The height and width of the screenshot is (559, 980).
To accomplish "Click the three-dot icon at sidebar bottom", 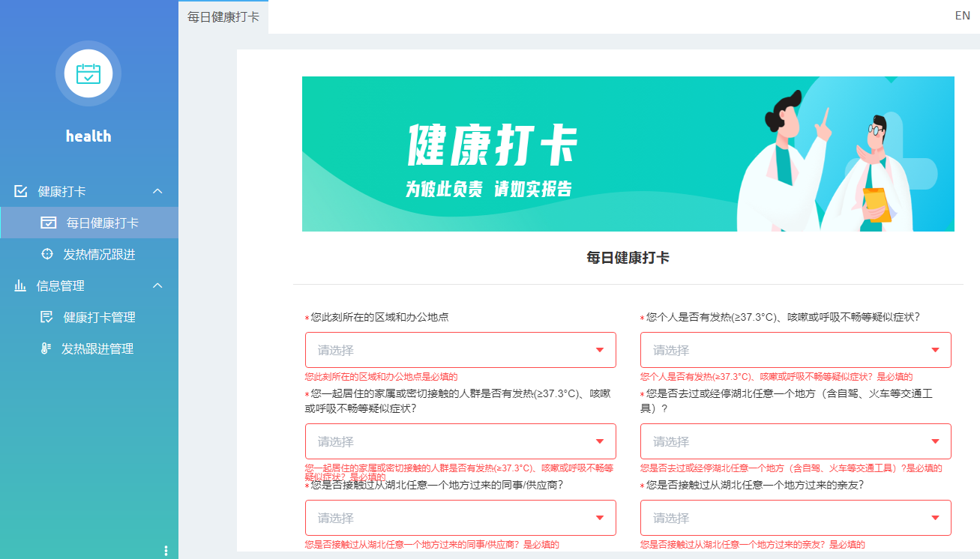I will [x=166, y=551].
